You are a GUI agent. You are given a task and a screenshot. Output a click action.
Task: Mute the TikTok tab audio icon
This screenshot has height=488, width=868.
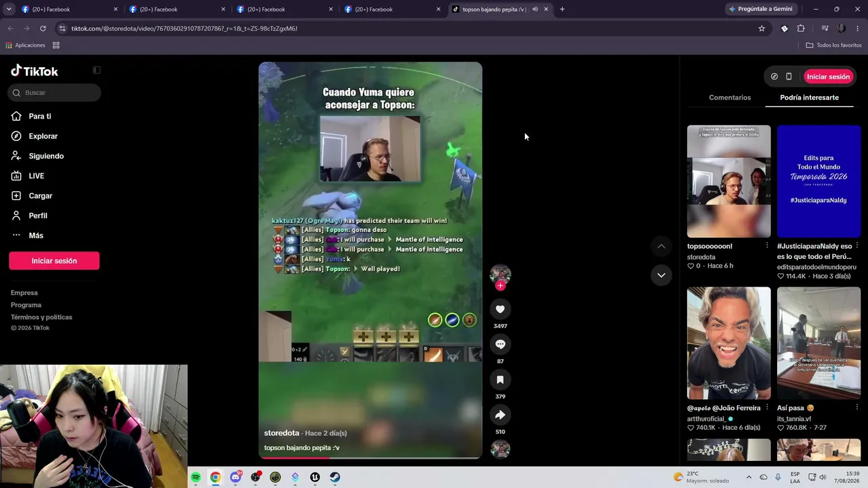(535, 9)
